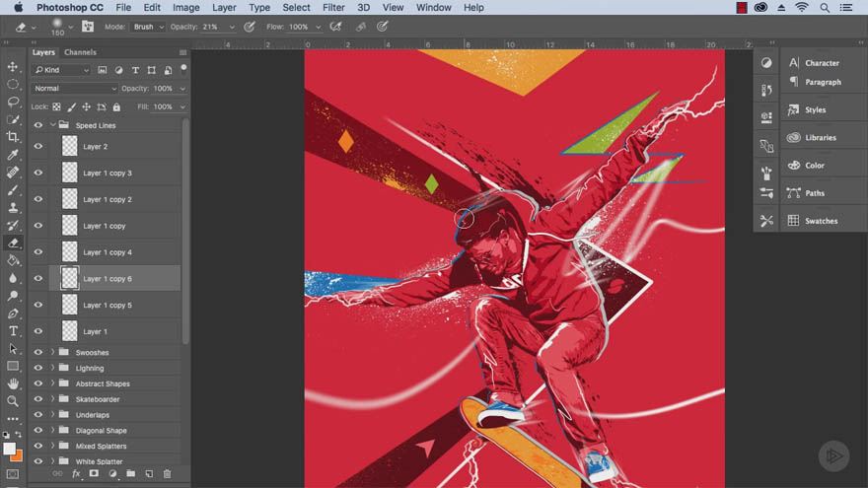
Task: Select the Pen tool
Action: (13, 314)
